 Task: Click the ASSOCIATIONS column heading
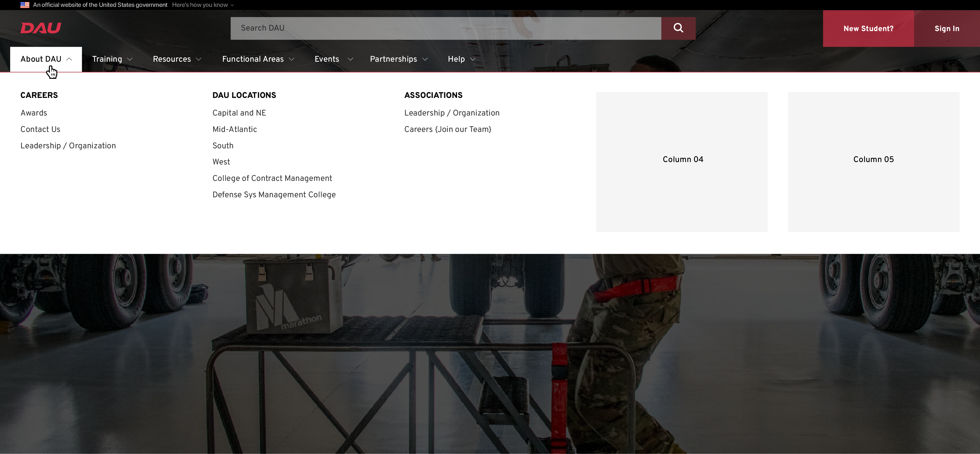[433, 95]
